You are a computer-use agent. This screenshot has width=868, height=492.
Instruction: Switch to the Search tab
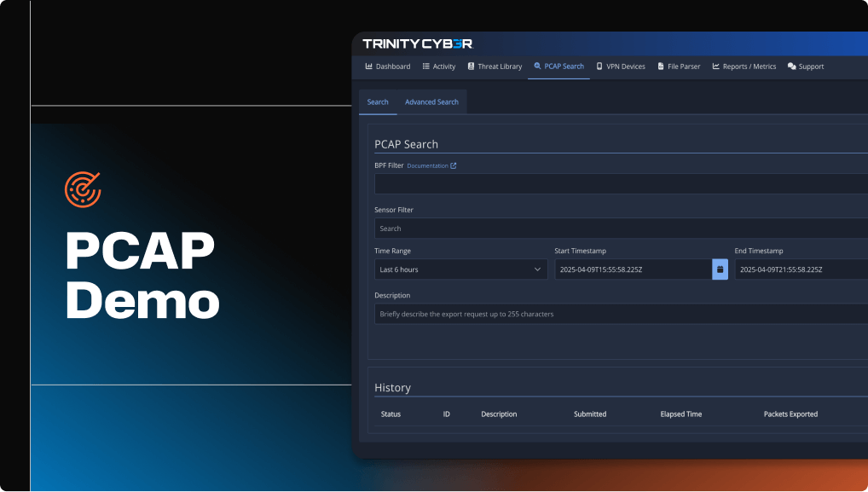point(378,101)
